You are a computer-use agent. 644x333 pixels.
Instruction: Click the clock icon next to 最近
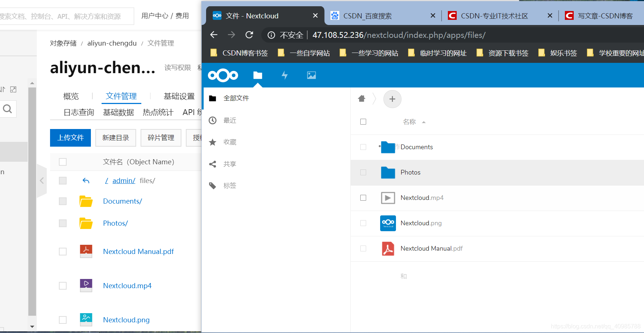click(213, 120)
